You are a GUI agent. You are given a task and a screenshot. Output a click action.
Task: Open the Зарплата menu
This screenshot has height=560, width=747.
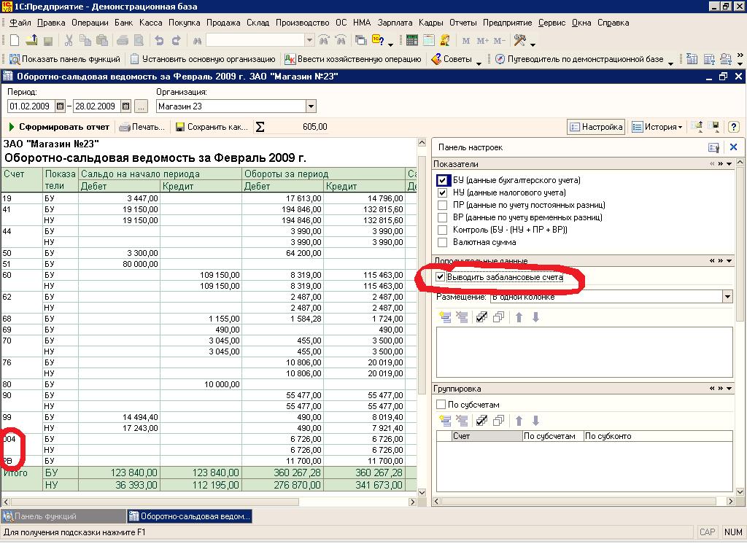pos(395,23)
